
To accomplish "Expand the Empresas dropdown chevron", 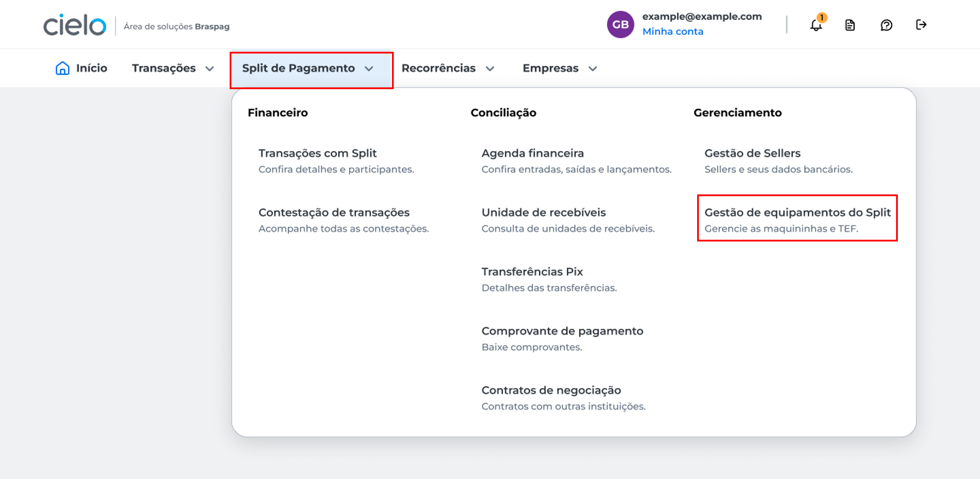I will click(x=592, y=69).
